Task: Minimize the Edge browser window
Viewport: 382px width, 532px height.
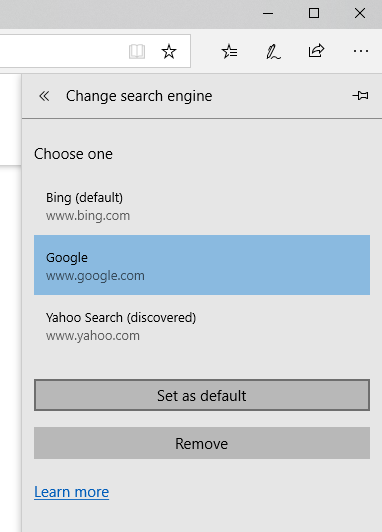Action: pos(268,14)
